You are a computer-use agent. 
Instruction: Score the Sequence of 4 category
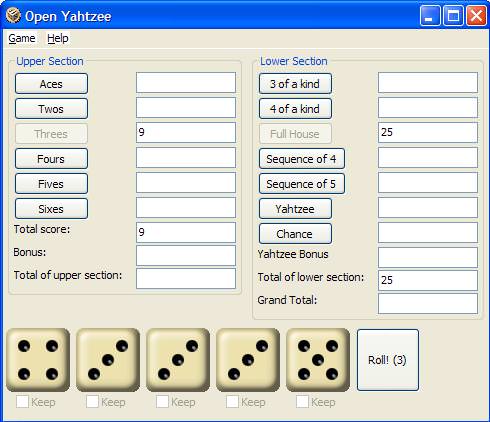coord(302,159)
